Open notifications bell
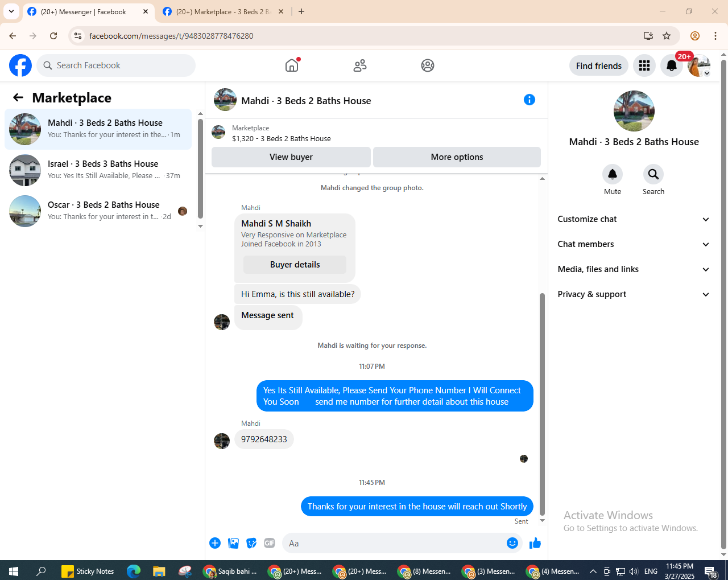 pyautogui.click(x=672, y=65)
